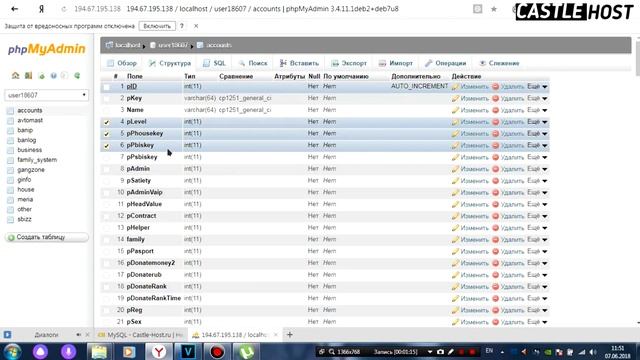Screen dimensions: 640x360
Task: Expand Ещё menu for pPasport row
Action: point(537,251)
